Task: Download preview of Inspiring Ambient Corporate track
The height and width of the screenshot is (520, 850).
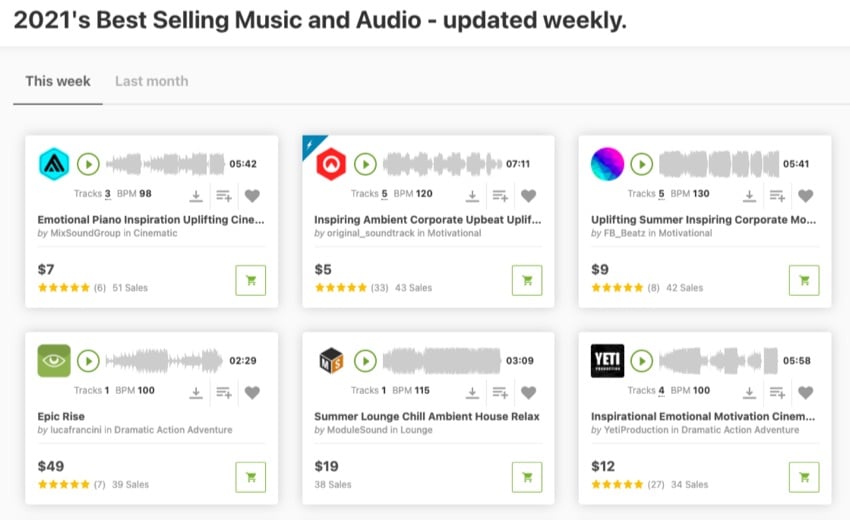Action: (472, 196)
